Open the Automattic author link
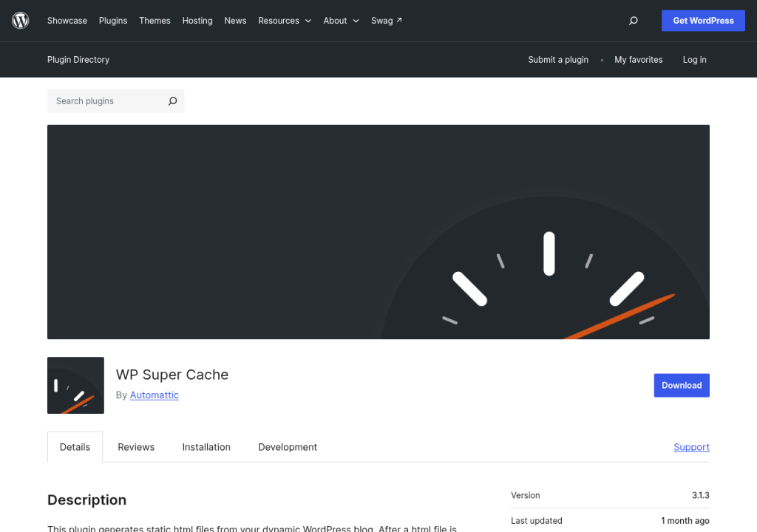Viewport: 757px width, 532px height. pyautogui.click(x=154, y=395)
